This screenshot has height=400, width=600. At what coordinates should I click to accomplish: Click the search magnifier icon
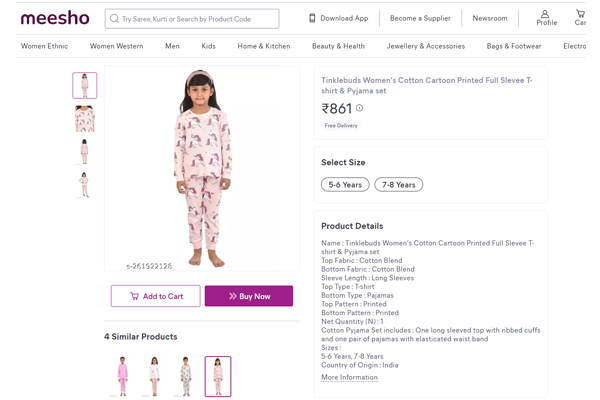click(x=114, y=19)
